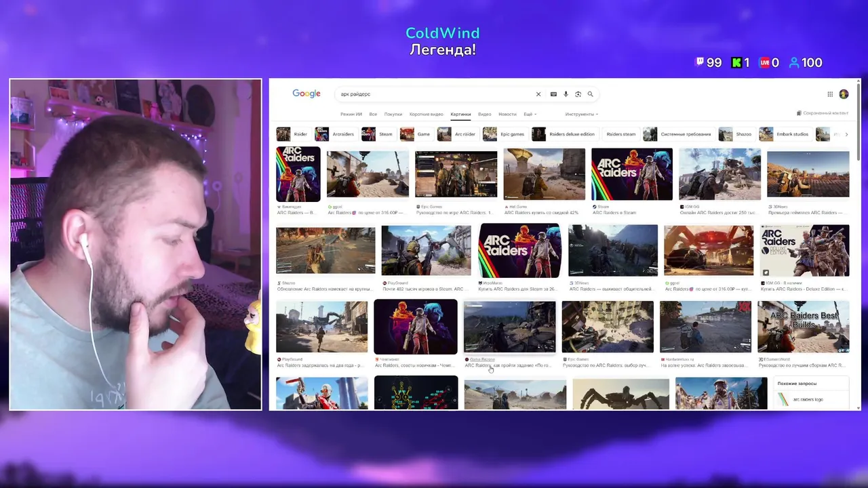Apply the Arcraiders filter chip
This screenshot has height=488, width=868.
point(335,134)
